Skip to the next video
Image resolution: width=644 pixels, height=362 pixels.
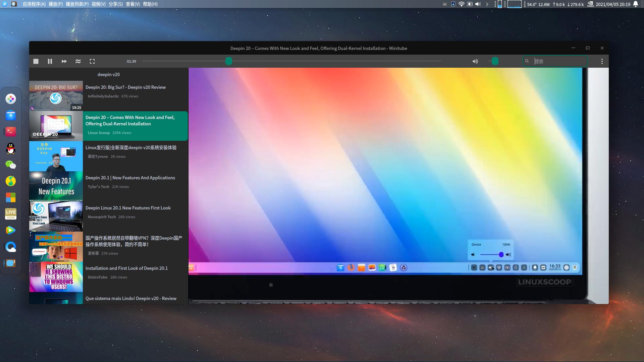pyautogui.click(x=64, y=61)
